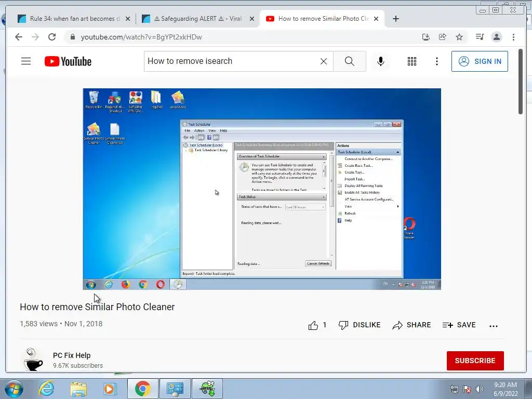Image resolution: width=532 pixels, height=399 pixels.
Task: Share this video
Action: tap(411, 325)
